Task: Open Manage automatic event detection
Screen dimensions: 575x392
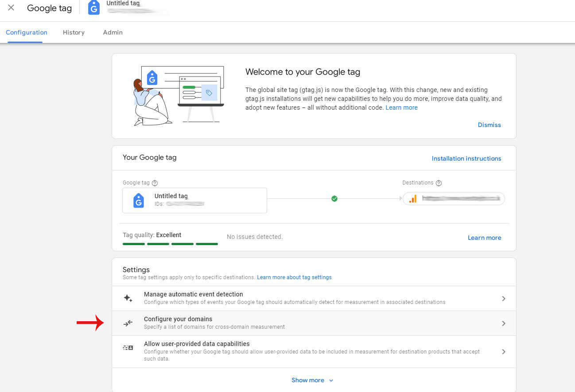Action: tap(314, 299)
